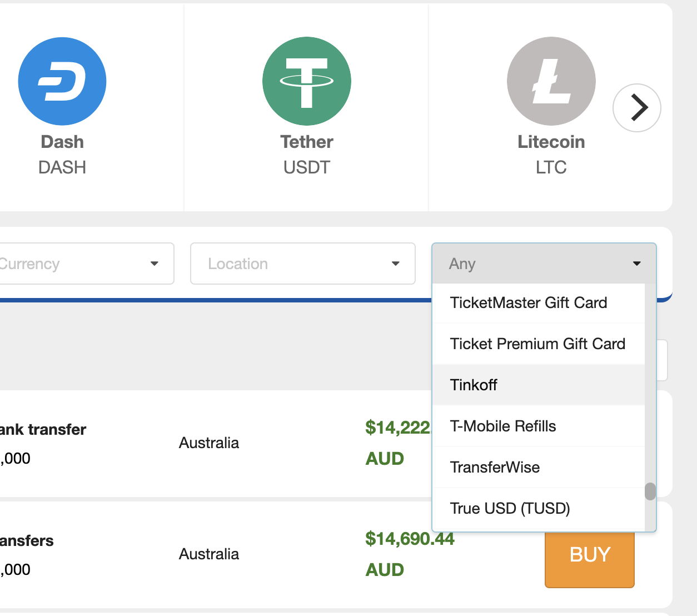Screen dimensions: 697x616
Task: Click the Litecoin label text
Action: click(x=551, y=142)
